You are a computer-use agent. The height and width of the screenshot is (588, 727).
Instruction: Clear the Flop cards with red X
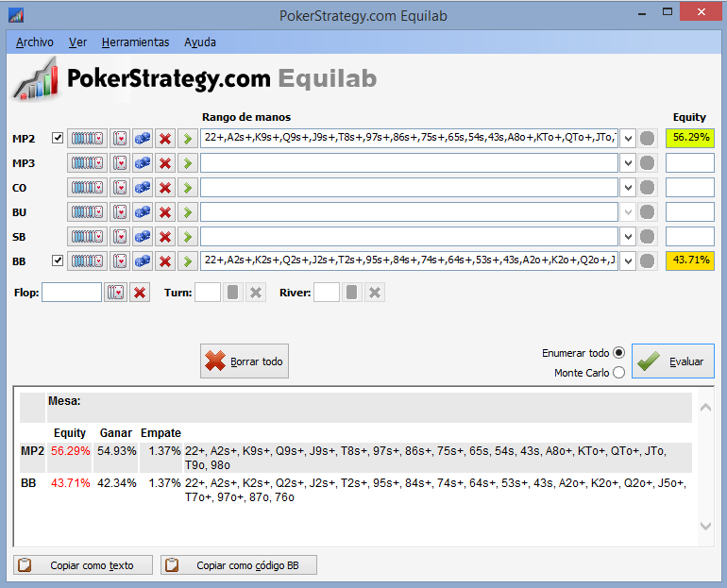[140, 293]
